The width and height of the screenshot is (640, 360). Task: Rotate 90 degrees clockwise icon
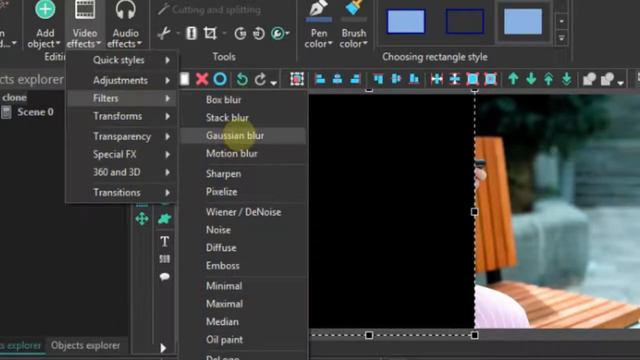(x=240, y=33)
